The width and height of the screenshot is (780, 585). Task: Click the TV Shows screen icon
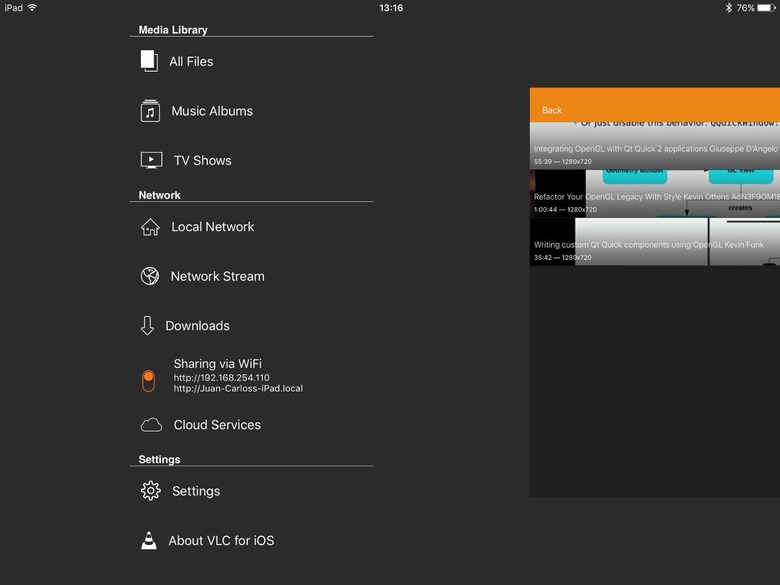[151, 161]
